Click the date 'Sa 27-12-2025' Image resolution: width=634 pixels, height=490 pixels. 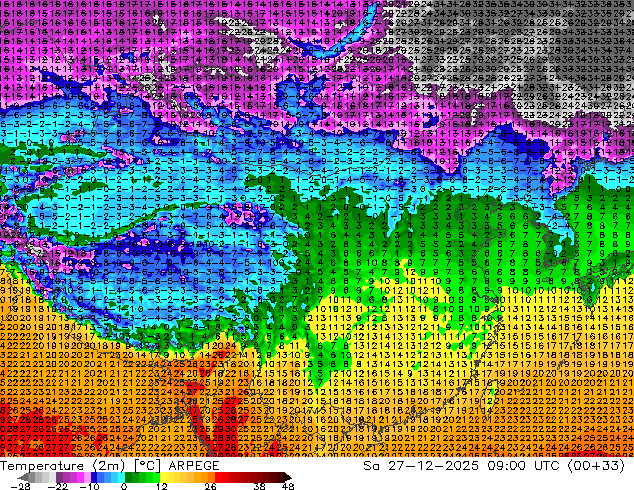pyautogui.click(x=421, y=466)
